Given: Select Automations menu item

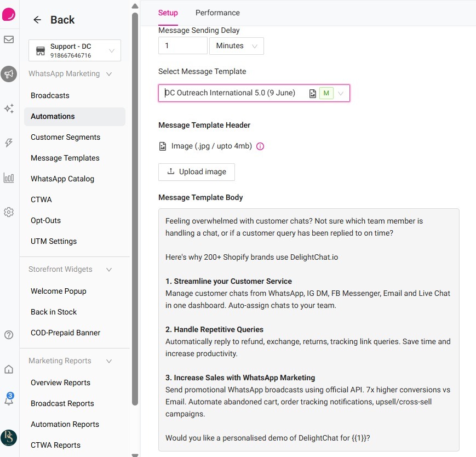Looking at the screenshot, I should click(74, 116).
